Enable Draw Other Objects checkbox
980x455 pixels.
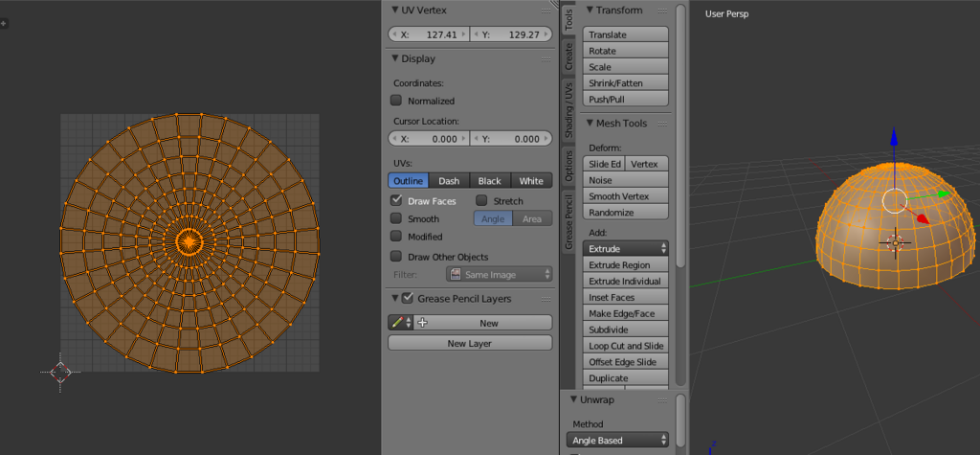[x=395, y=256]
